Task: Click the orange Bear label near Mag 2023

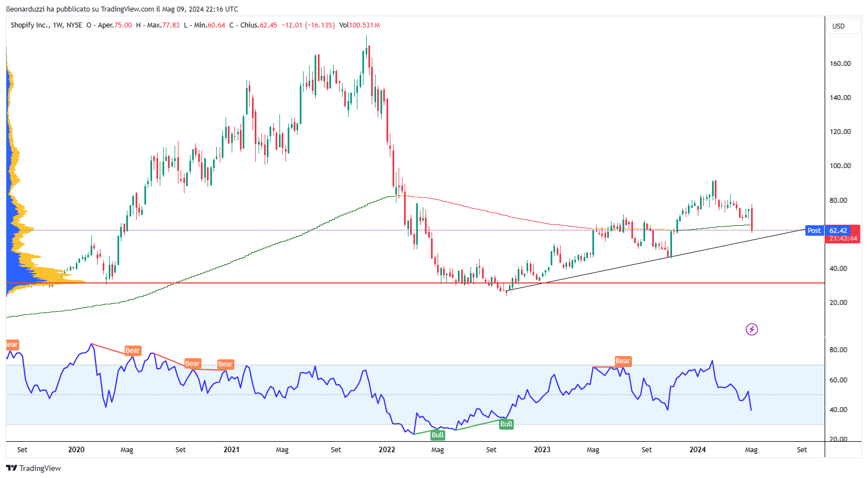Action: point(623,361)
